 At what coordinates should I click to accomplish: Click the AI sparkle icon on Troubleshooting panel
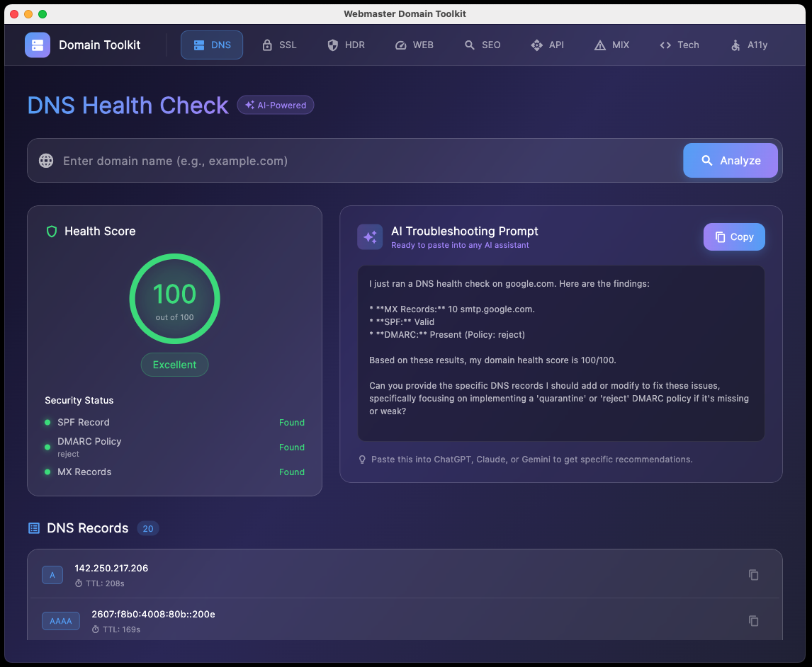coord(370,236)
